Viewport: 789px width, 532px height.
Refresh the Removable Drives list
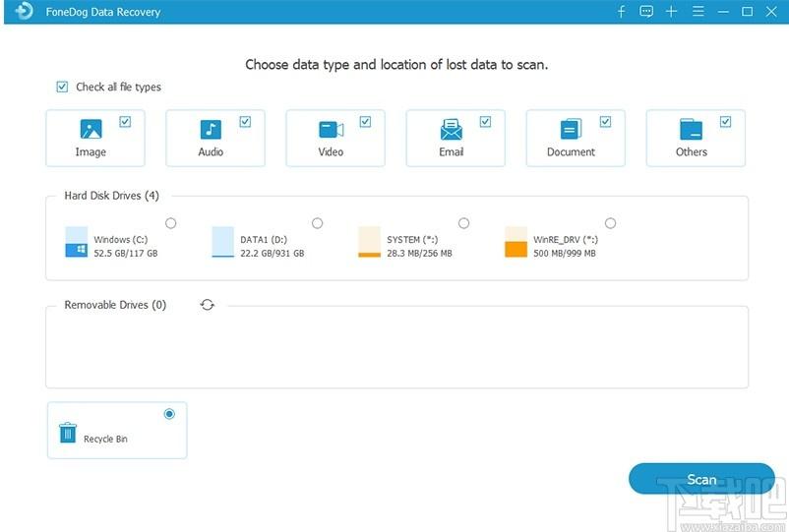click(207, 305)
